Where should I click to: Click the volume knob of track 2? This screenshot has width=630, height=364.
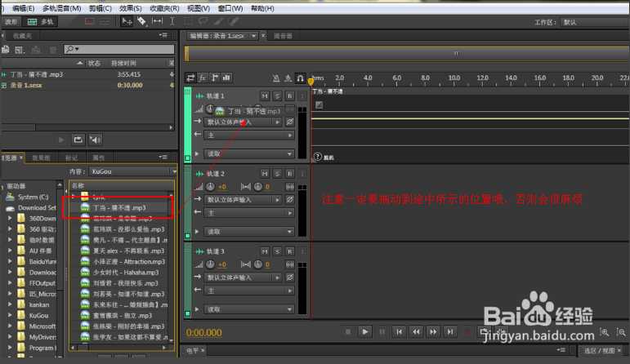point(210,187)
